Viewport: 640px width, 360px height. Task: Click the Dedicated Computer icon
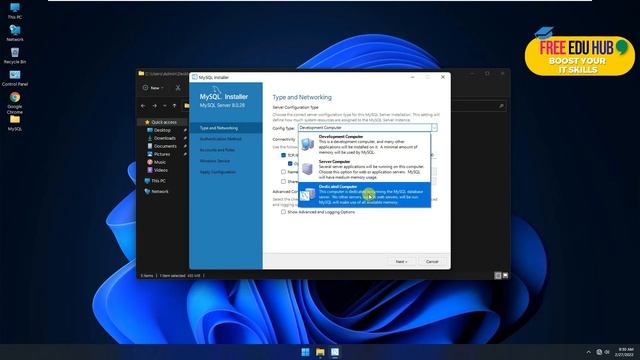307,195
